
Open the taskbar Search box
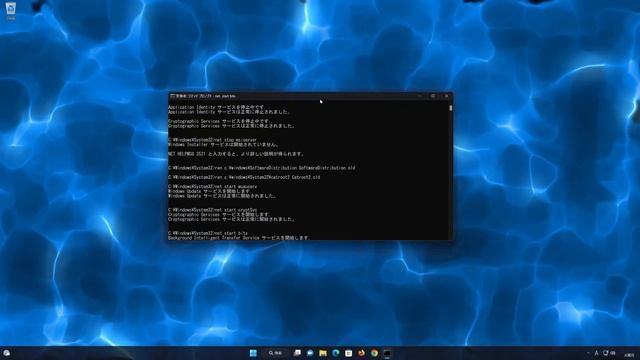click(276, 353)
